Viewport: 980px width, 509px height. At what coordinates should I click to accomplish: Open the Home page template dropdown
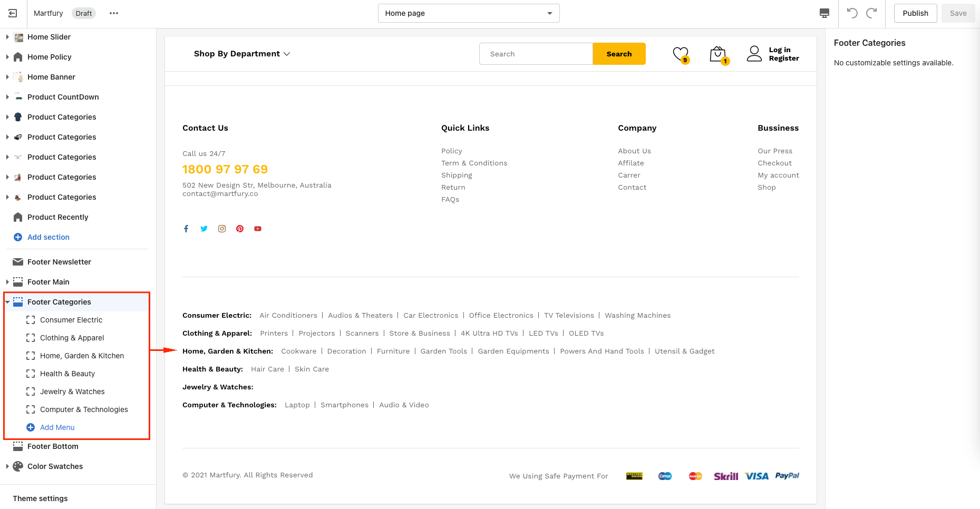[x=468, y=13]
